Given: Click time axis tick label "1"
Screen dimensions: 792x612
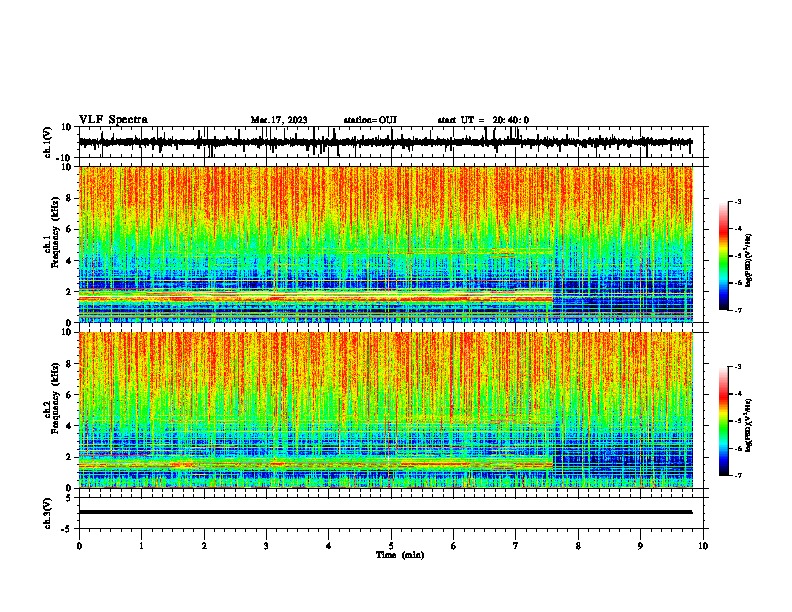Looking at the screenshot, I should pos(141,546).
